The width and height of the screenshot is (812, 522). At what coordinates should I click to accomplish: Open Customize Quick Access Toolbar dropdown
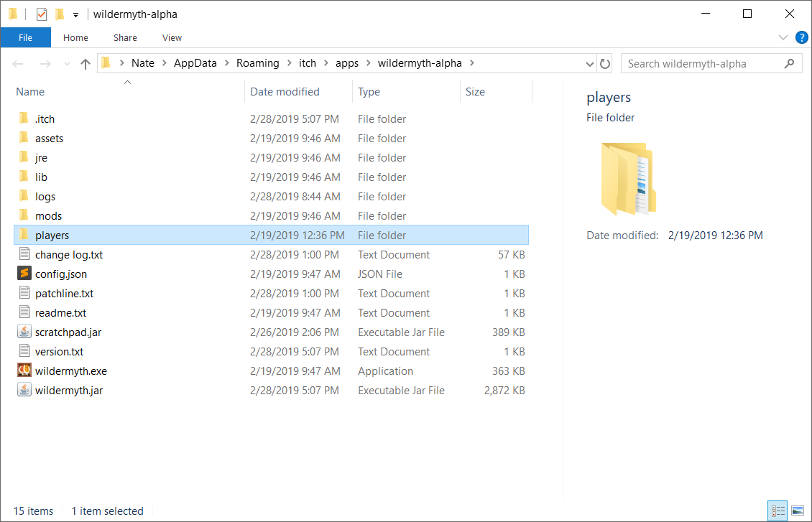[75, 14]
